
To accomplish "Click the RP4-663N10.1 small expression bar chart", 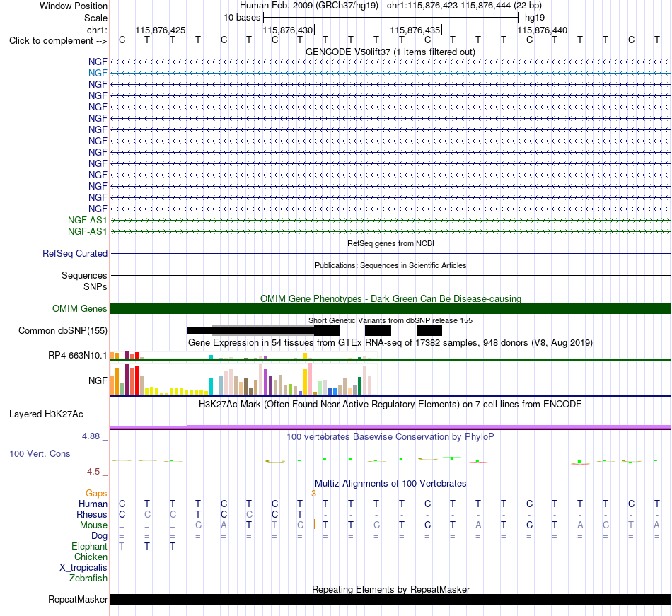I will pos(243,356).
